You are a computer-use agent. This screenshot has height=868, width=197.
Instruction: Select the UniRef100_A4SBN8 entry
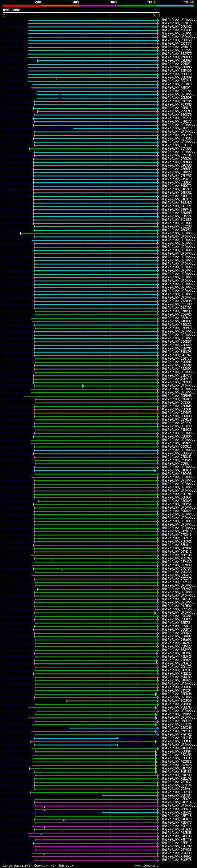point(176,833)
